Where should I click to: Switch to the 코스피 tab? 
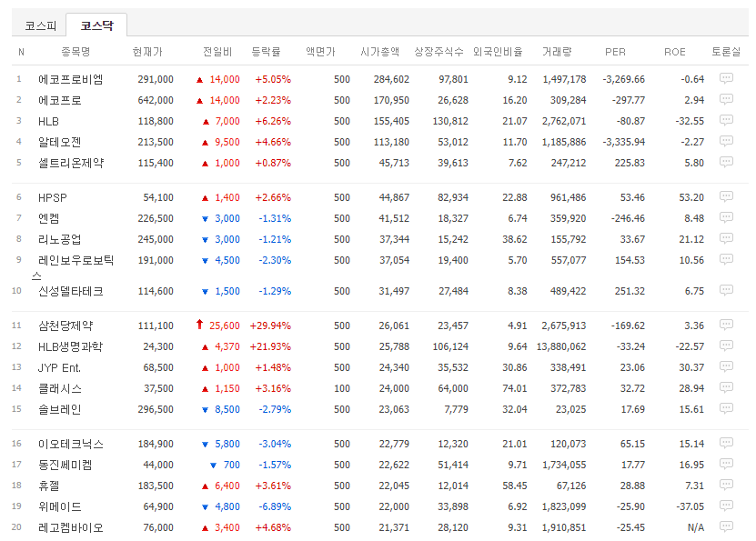41,25
